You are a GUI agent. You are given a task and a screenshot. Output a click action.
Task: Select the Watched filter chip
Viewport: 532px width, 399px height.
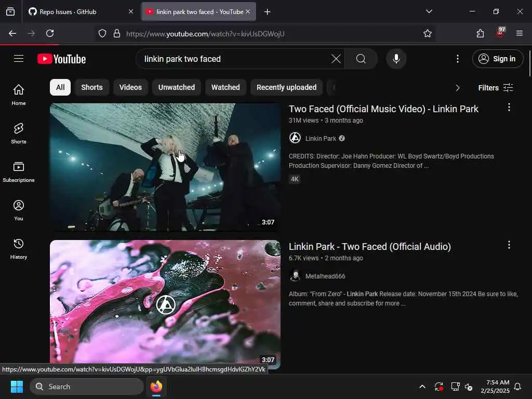click(x=225, y=87)
